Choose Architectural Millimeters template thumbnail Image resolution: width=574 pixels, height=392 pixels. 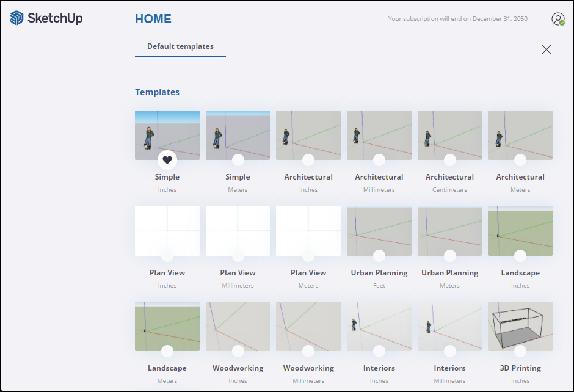point(379,134)
